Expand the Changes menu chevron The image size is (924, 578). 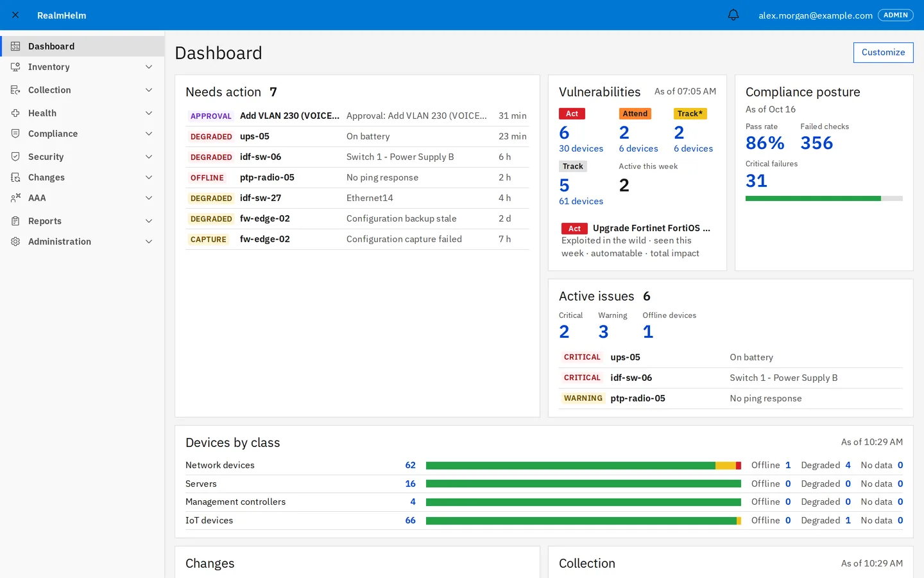[149, 177]
